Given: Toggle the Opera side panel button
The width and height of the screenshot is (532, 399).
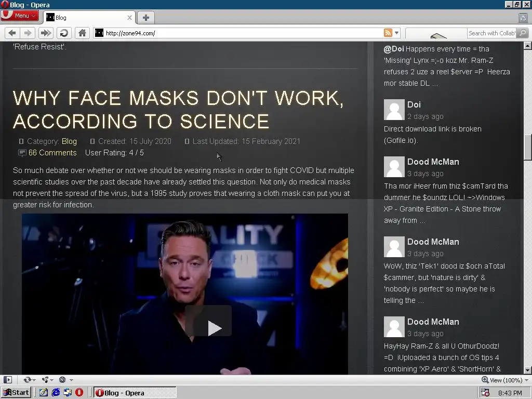Looking at the screenshot, I should click(x=8, y=380).
